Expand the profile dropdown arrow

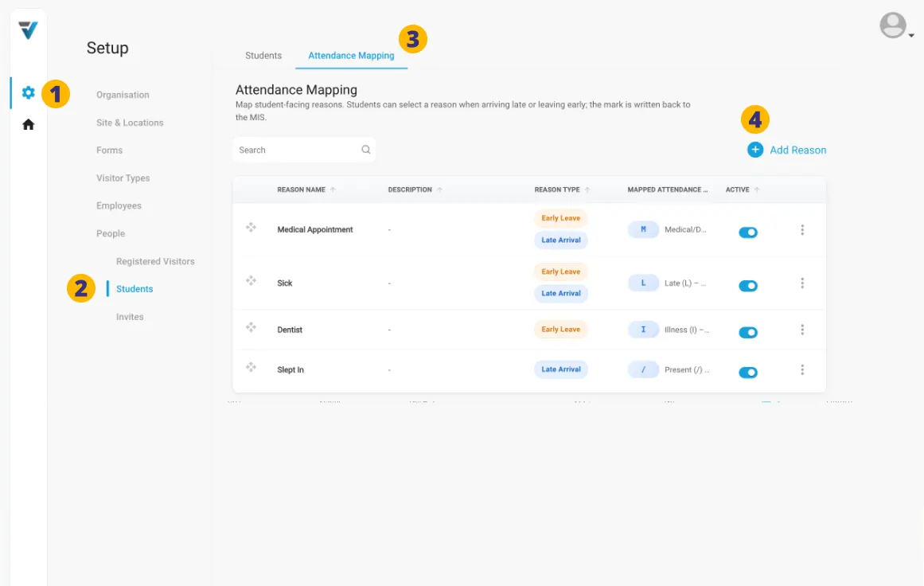pyautogui.click(x=911, y=35)
